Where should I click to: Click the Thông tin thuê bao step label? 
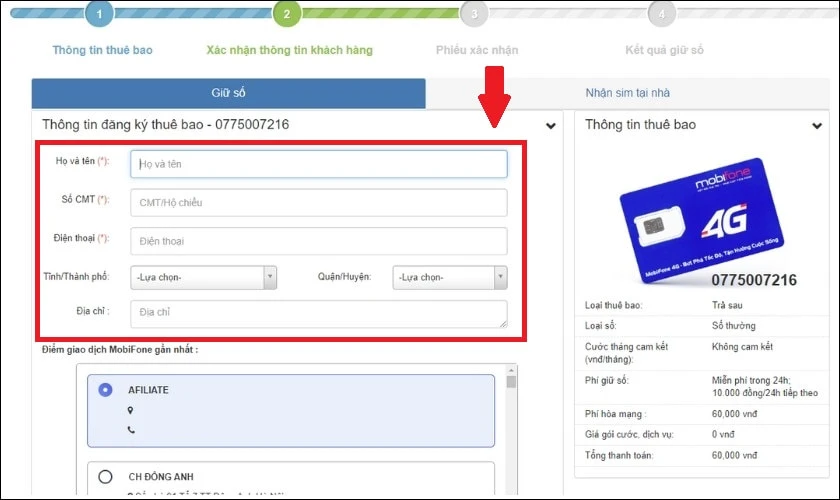102,50
